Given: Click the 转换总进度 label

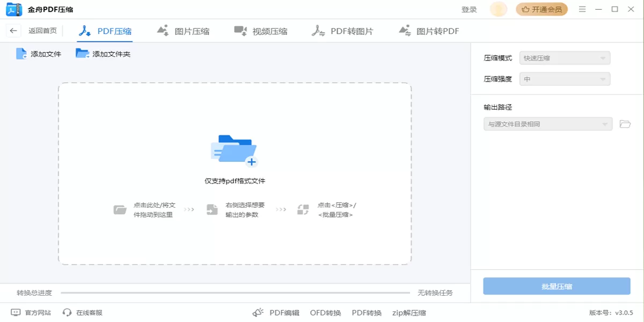Looking at the screenshot, I should click(34, 293).
